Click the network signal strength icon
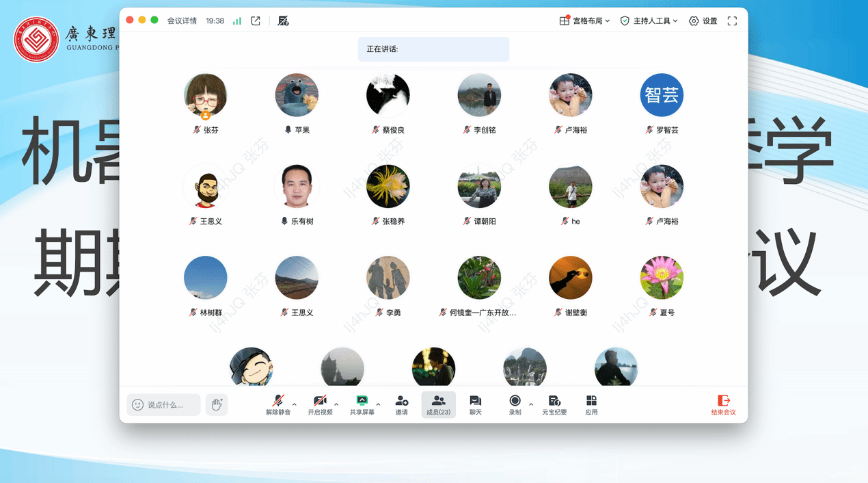The image size is (868, 483). 237,21
